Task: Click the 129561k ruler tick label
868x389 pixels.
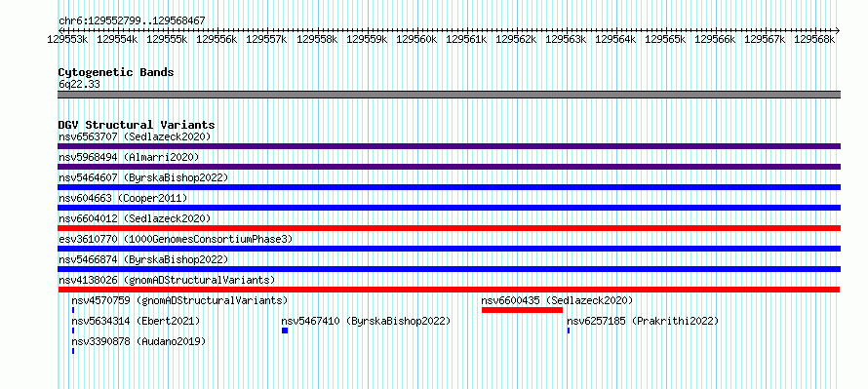Action: [x=466, y=39]
